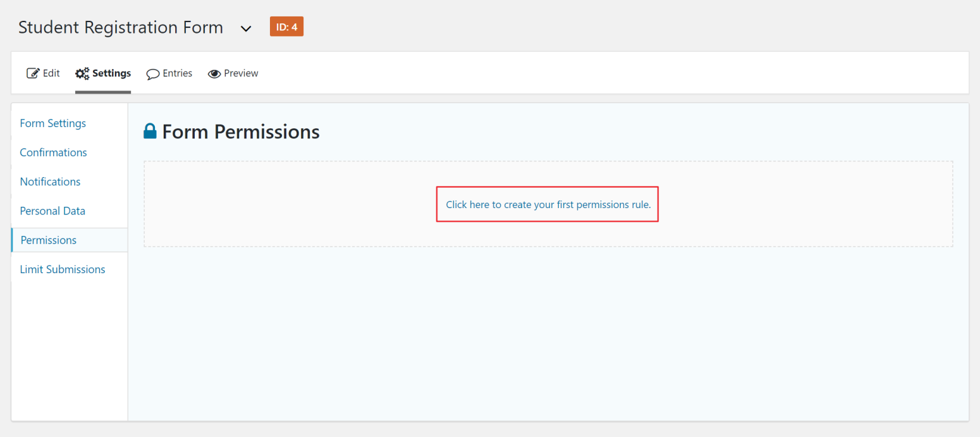Click the orange ID: 4 badge
The height and width of the screenshot is (437, 980).
point(286,27)
